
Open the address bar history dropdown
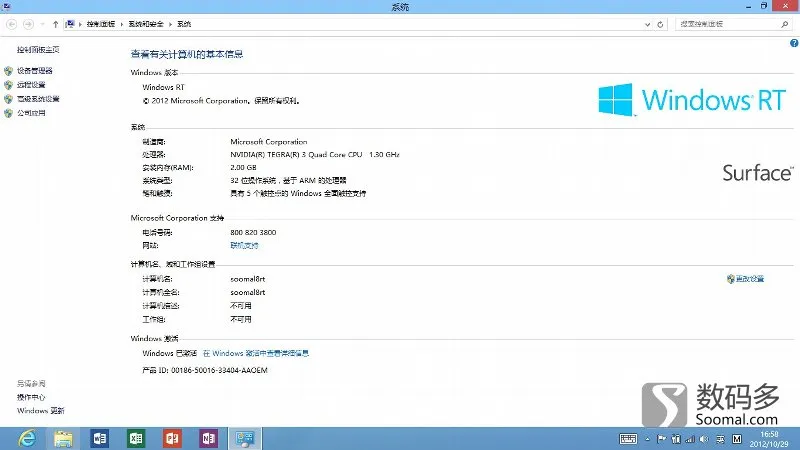click(647, 24)
